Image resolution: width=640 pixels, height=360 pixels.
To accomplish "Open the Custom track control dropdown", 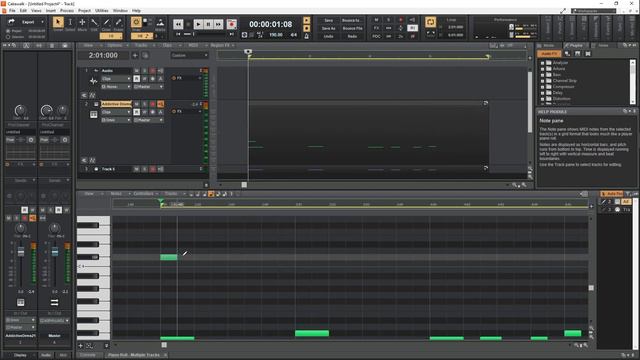I will coord(189,56).
